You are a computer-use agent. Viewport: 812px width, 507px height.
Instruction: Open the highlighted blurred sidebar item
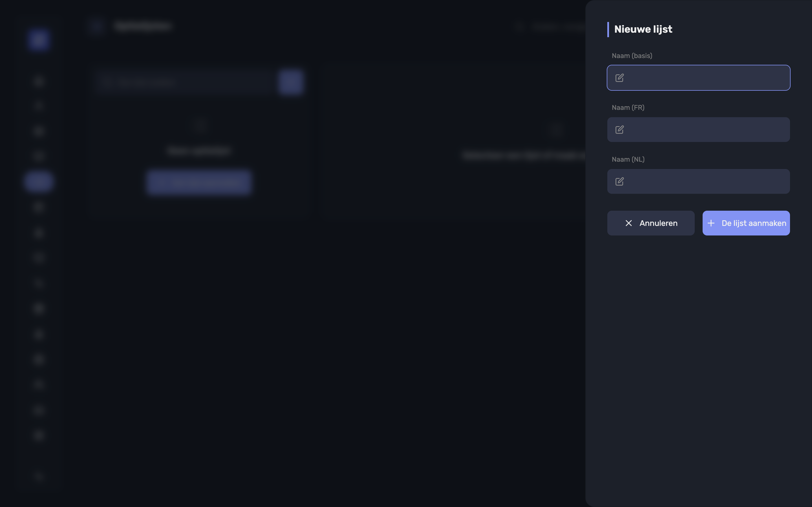(x=39, y=181)
